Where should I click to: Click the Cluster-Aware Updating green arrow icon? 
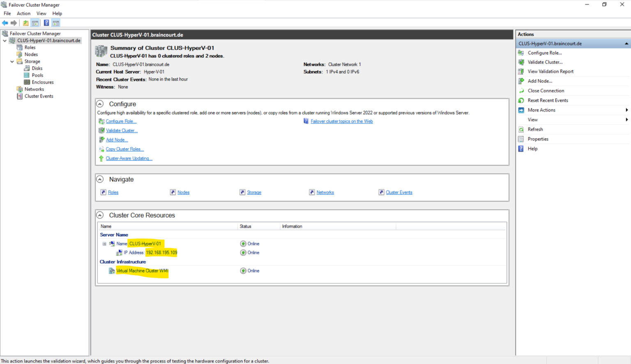(x=101, y=159)
